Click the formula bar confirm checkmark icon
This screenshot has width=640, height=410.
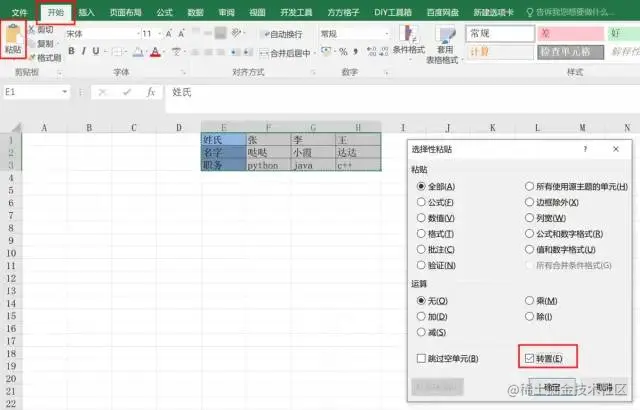[x=127, y=93]
